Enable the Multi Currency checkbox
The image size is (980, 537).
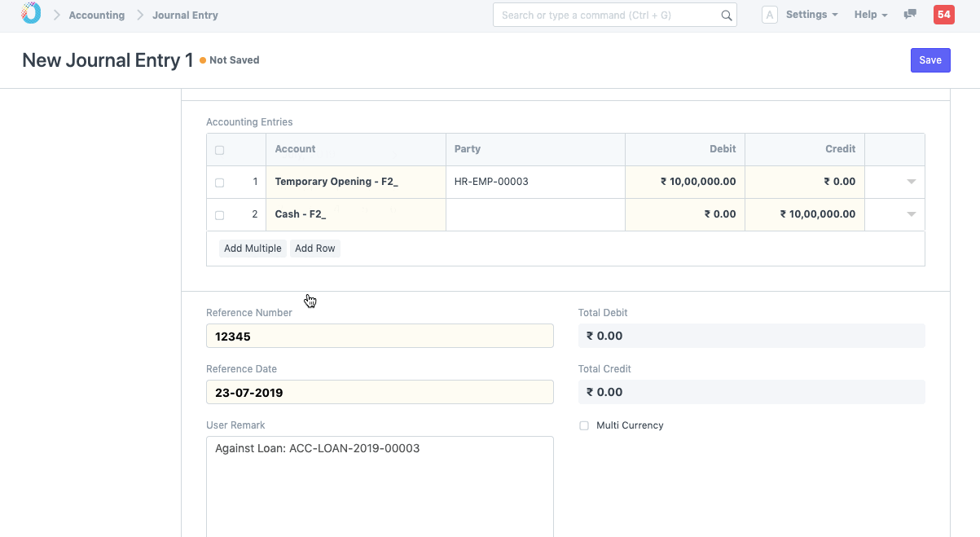584,425
